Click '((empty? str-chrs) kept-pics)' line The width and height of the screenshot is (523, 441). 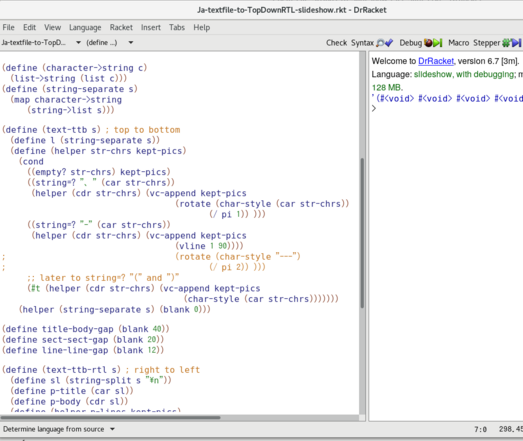point(99,172)
